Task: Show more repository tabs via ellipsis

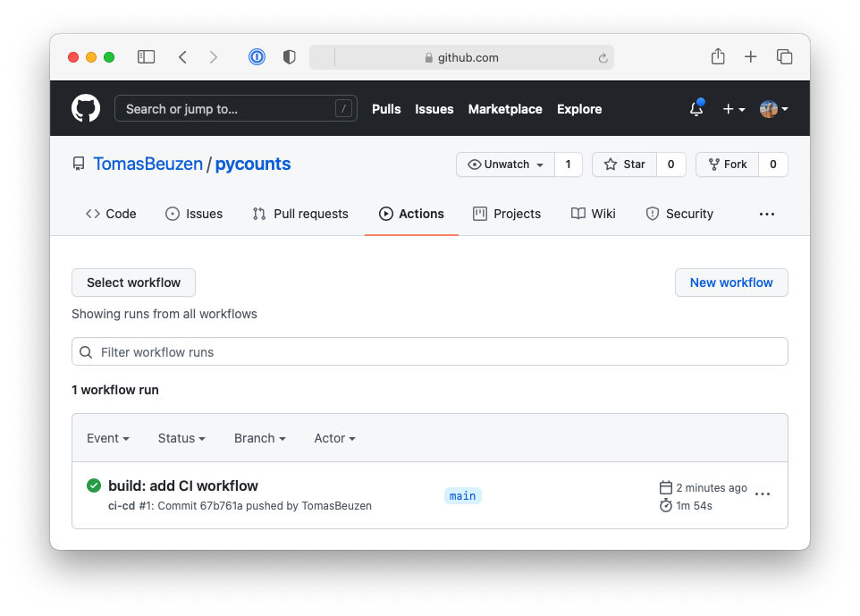Action: click(767, 214)
